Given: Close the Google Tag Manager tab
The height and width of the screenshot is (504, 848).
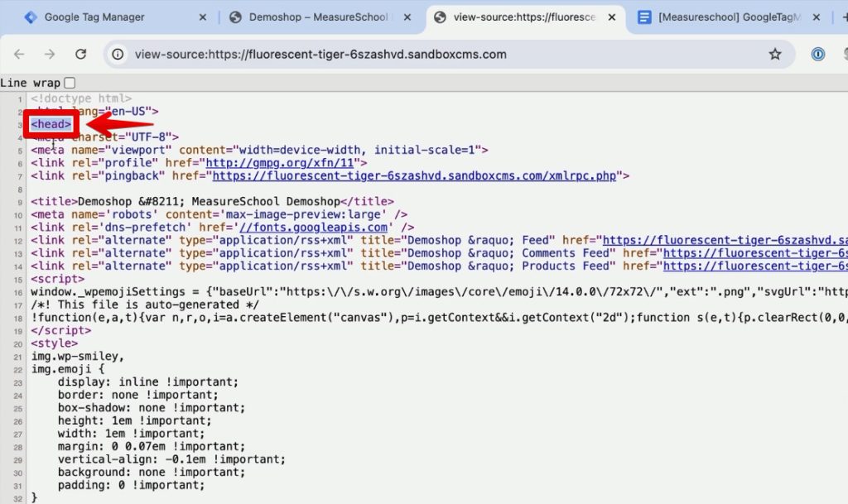Looking at the screenshot, I should 203,17.
